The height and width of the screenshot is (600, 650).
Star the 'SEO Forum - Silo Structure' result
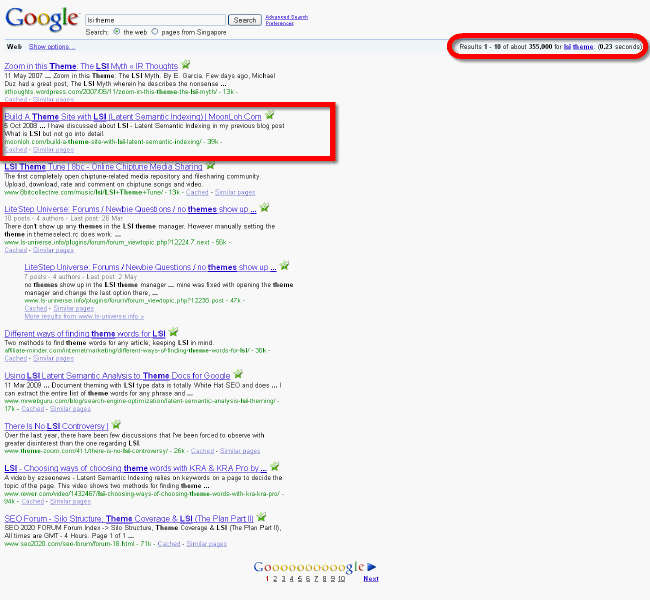pyautogui.click(x=261, y=517)
